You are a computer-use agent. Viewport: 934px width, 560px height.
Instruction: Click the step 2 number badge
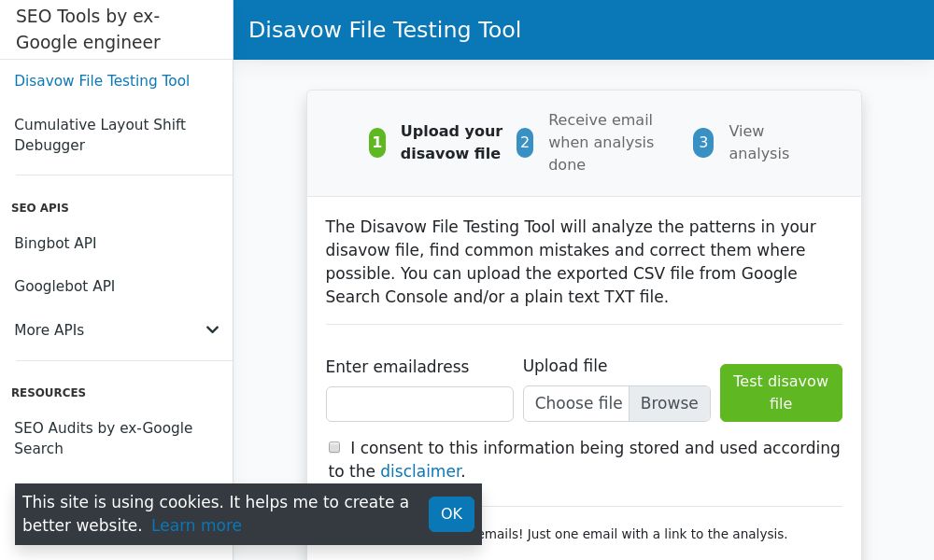click(525, 142)
